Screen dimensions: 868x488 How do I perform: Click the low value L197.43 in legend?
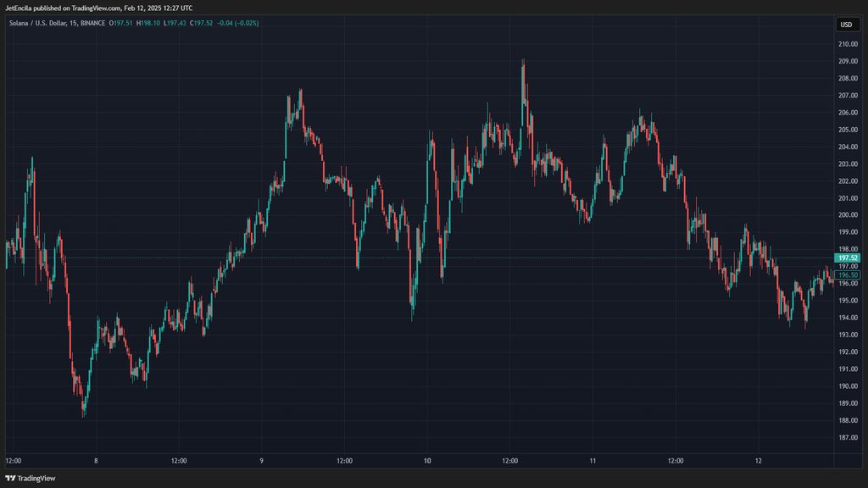pyautogui.click(x=177, y=23)
